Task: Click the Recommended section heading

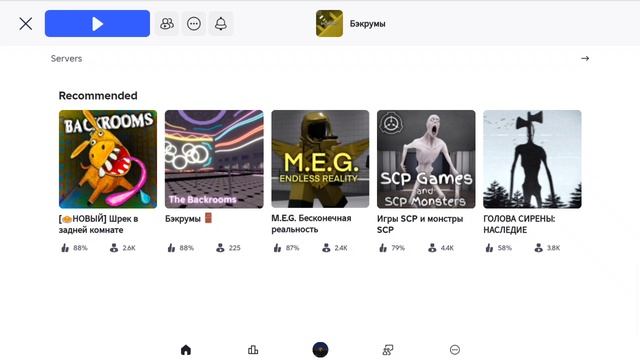Action: 98,96
